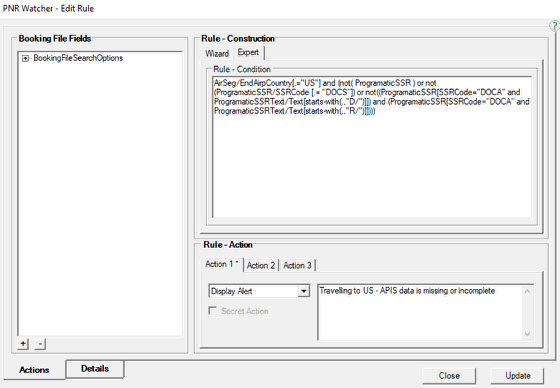Screen dimensions: 560x388
Task: Select the Expert tab
Action: pyautogui.click(x=248, y=52)
